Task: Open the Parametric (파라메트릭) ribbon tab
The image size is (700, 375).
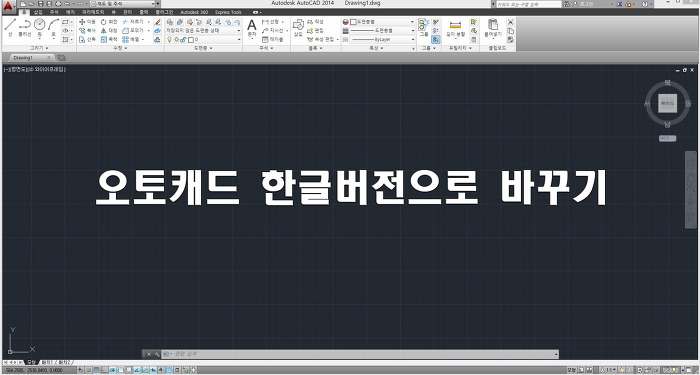Action: coord(93,12)
